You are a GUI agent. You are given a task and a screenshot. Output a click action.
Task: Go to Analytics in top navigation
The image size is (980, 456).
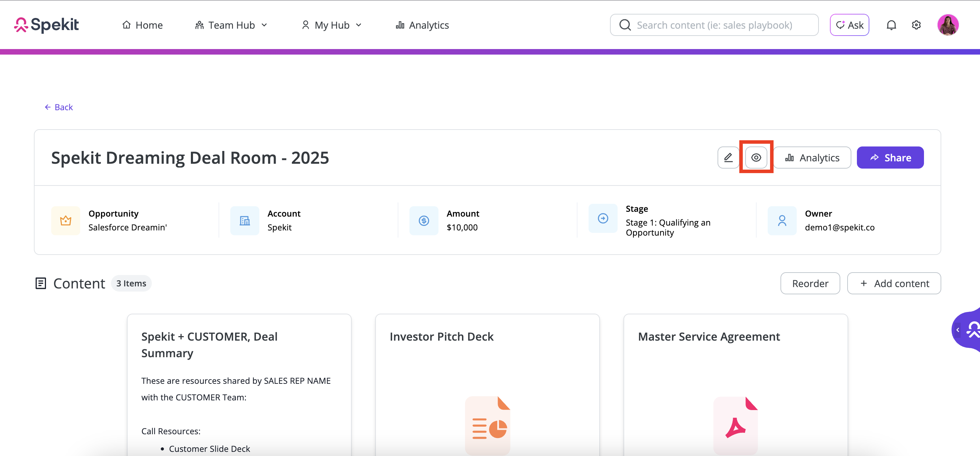422,25
